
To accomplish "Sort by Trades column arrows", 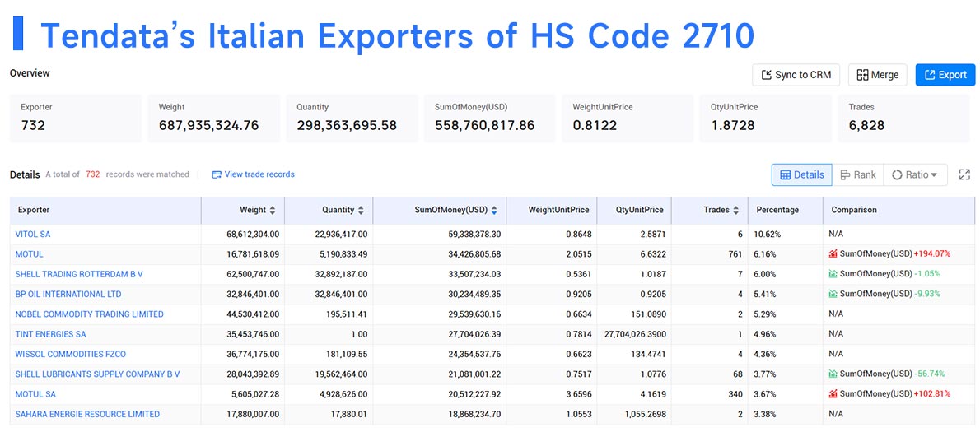I will pyautogui.click(x=736, y=211).
